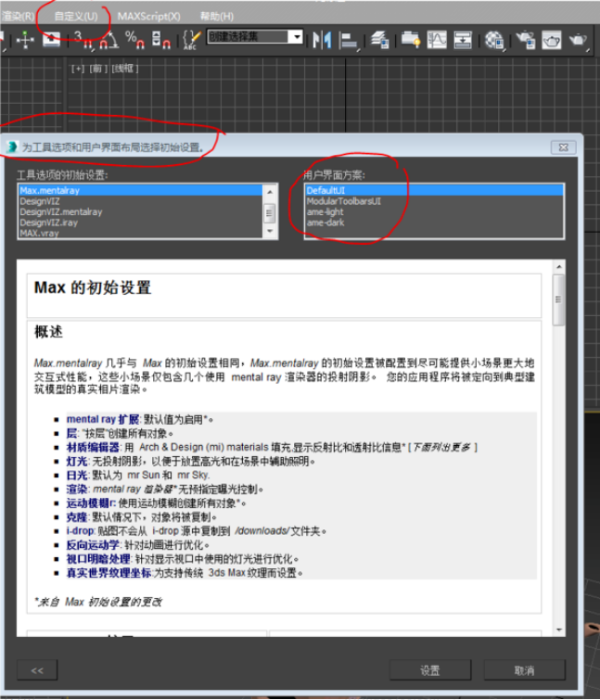Click description pane scroll down arrow

tap(559, 630)
